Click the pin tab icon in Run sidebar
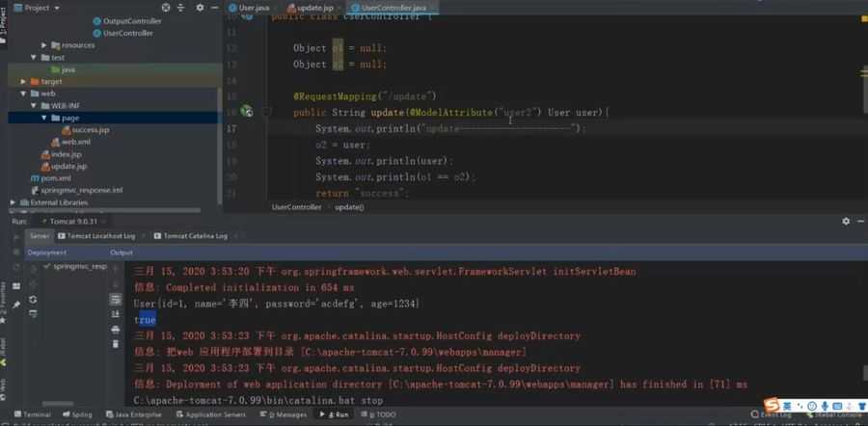Image resolution: width=868 pixels, height=426 pixels. [x=16, y=305]
